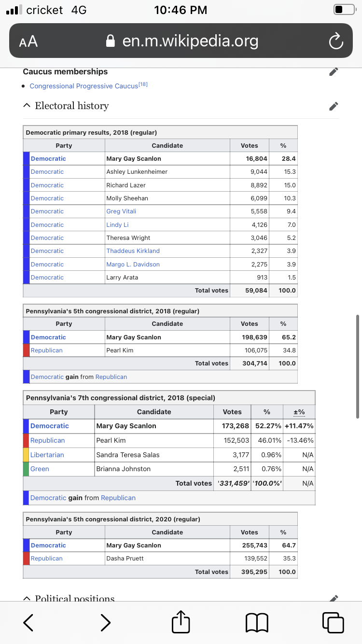Select the 59,084 total votes value
The height and width of the screenshot is (644, 362).
pyautogui.click(x=256, y=291)
